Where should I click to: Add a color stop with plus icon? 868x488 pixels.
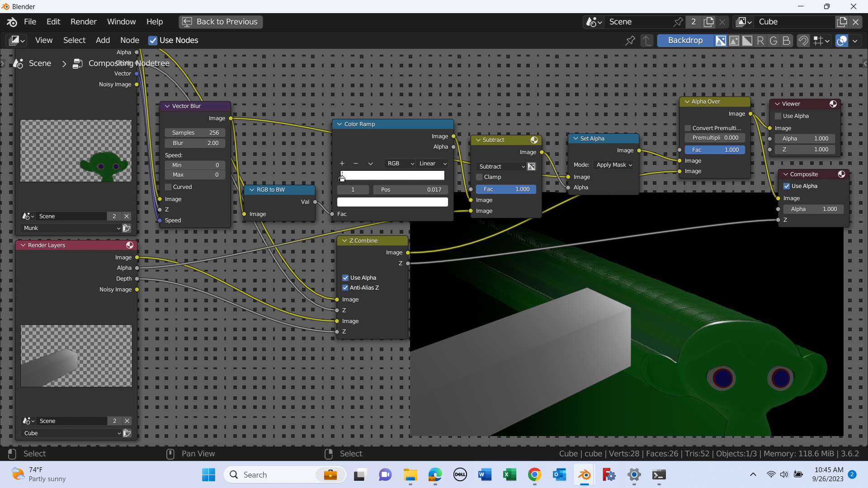click(x=342, y=164)
